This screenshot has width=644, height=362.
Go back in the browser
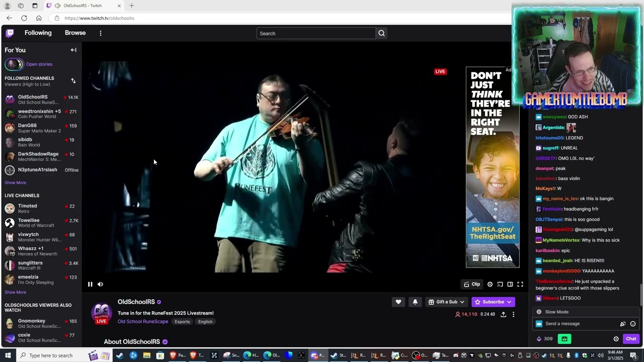9,18
